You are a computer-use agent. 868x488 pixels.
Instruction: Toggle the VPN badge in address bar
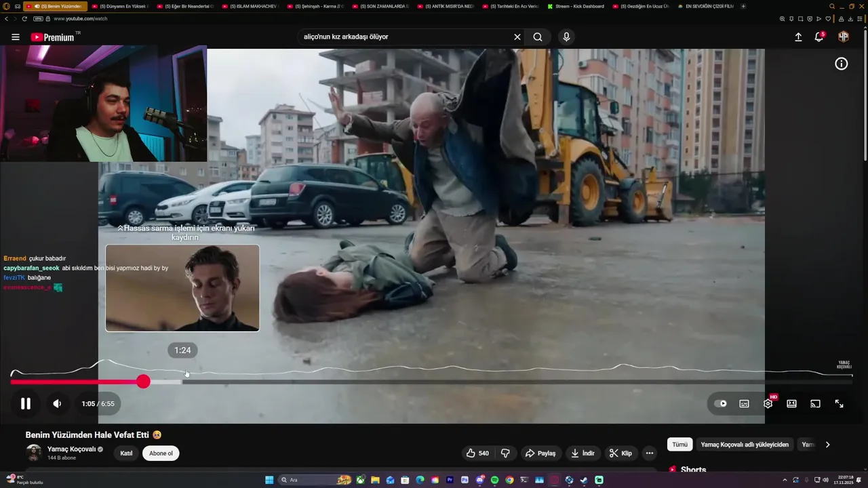tap(38, 19)
